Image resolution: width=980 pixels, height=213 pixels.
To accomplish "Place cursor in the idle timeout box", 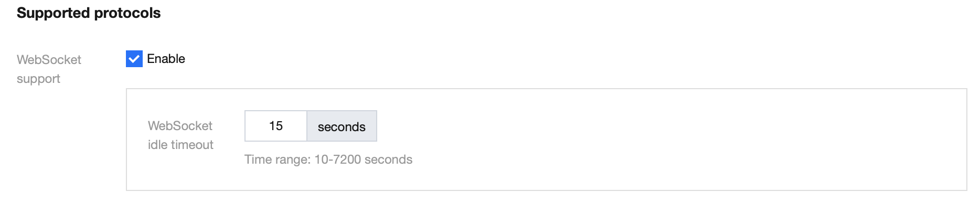I will (276, 126).
